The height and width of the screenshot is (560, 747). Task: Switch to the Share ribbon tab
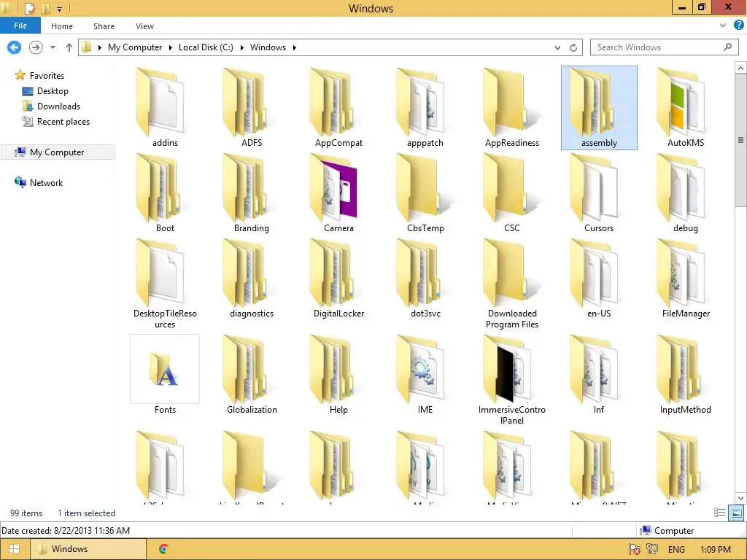[104, 26]
